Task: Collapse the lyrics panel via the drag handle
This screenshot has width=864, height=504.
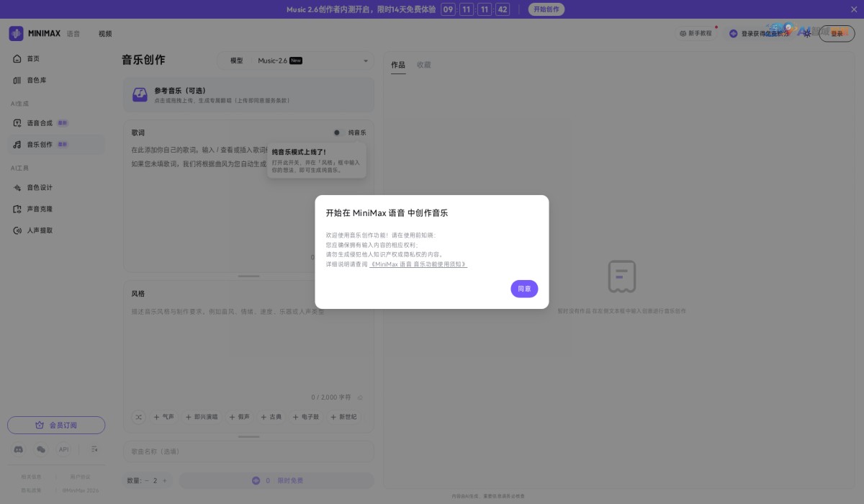Action: point(248,276)
